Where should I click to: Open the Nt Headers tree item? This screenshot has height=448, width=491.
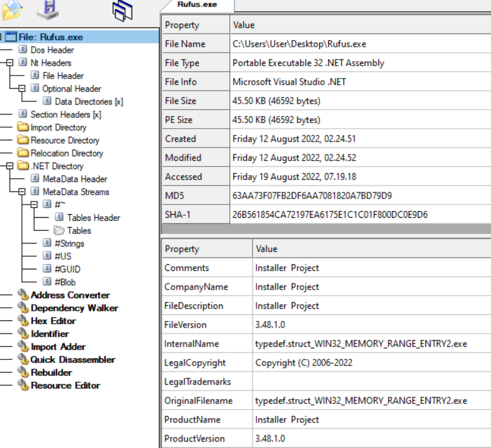click(x=51, y=63)
